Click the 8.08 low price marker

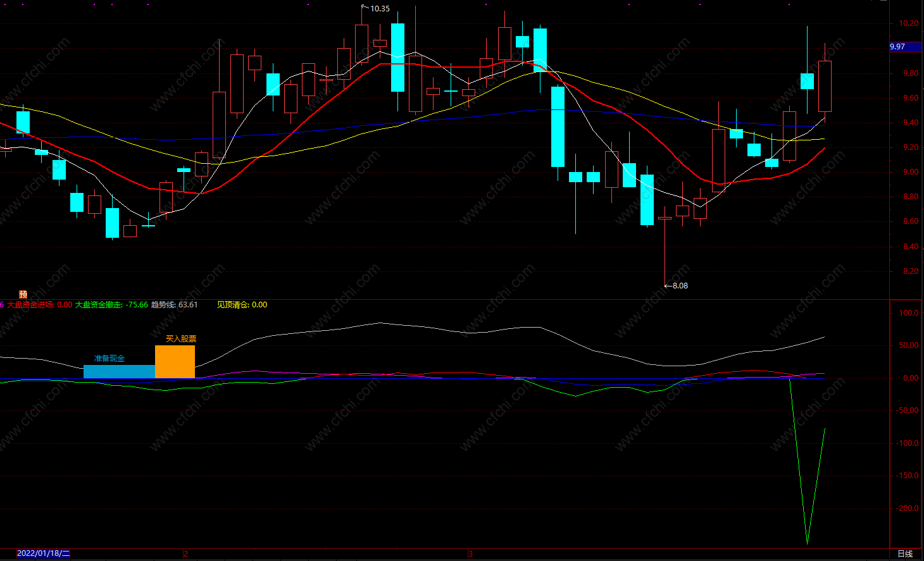[x=680, y=286]
